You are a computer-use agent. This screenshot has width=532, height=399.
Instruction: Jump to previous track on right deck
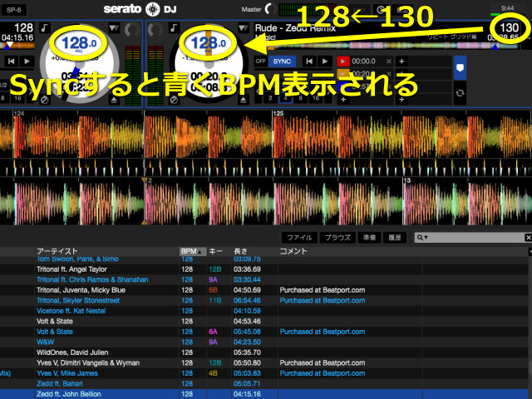pyautogui.click(x=309, y=62)
